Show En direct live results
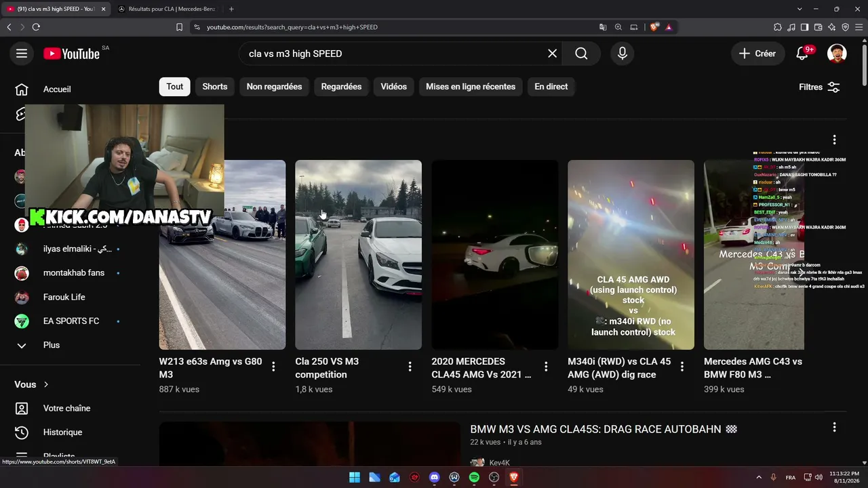This screenshot has width=868, height=488. [x=551, y=87]
